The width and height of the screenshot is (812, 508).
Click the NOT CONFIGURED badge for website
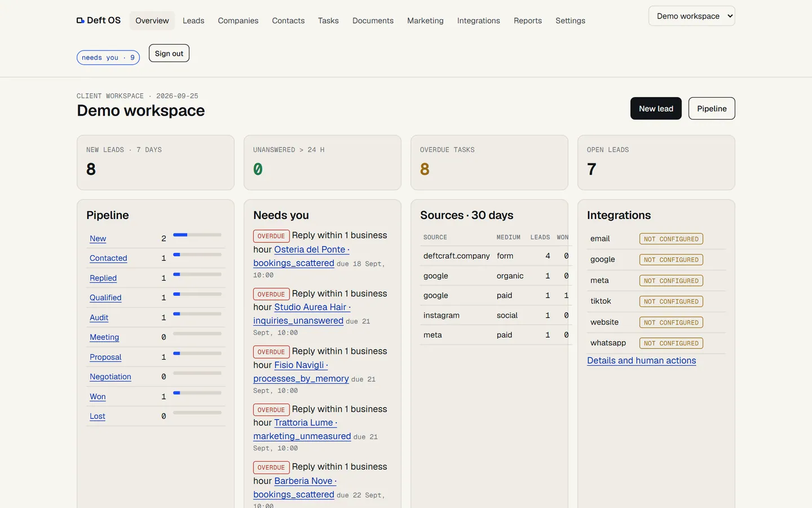[x=671, y=322]
